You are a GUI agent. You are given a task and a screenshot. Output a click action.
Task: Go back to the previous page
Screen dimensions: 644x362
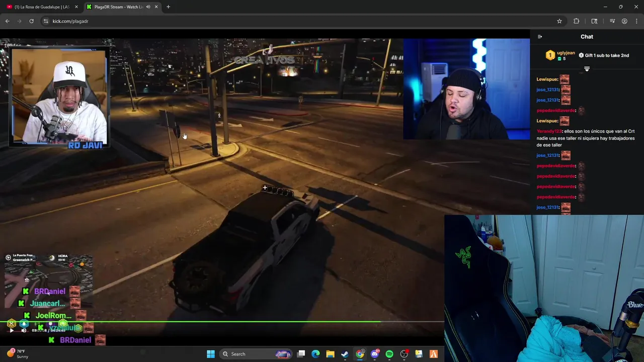tap(7, 21)
